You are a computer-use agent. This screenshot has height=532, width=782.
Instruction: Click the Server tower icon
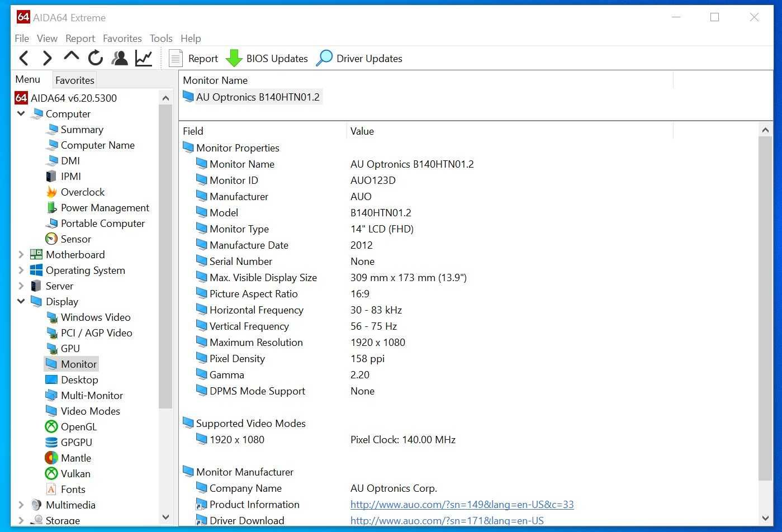(36, 286)
